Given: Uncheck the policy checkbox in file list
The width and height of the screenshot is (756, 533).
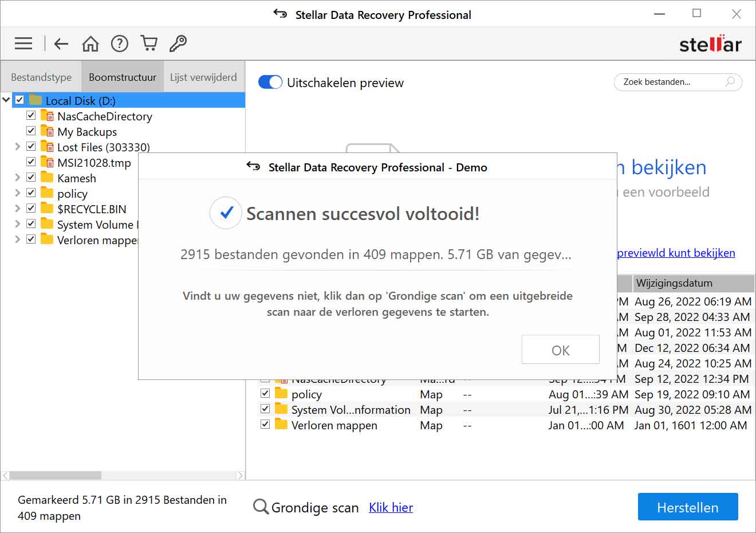Looking at the screenshot, I should 265,393.
